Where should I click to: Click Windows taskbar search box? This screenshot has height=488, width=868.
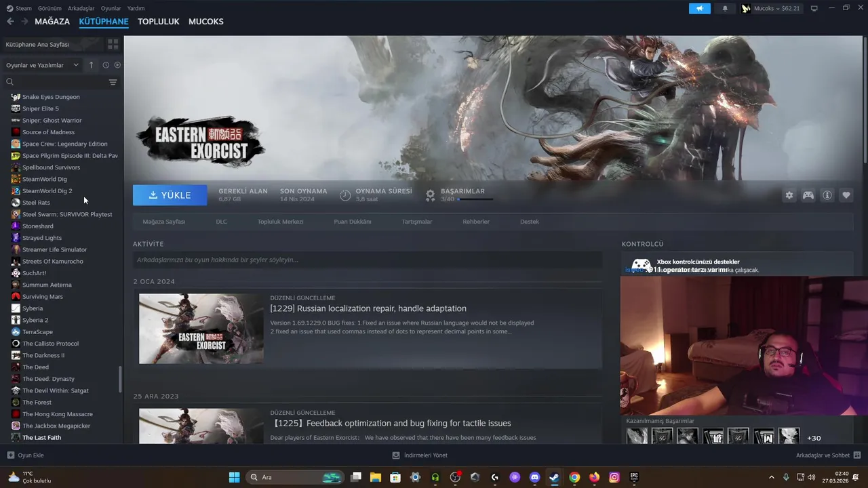coord(295,477)
